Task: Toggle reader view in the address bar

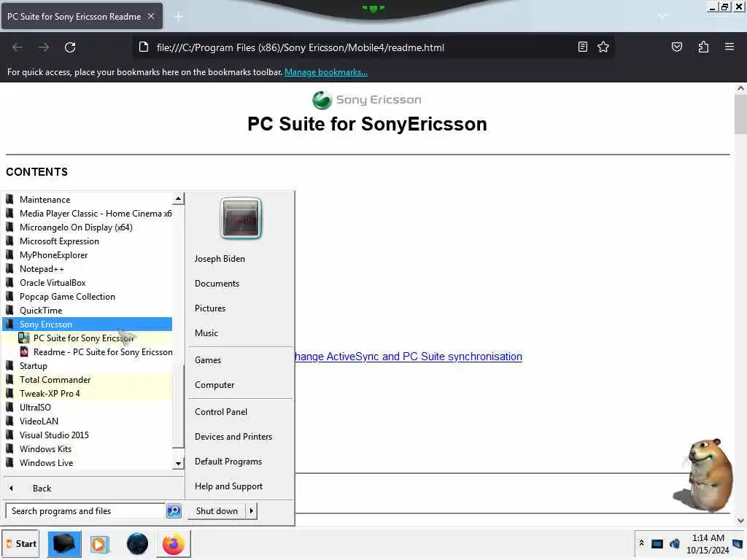Action: pyautogui.click(x=583, y=47)
